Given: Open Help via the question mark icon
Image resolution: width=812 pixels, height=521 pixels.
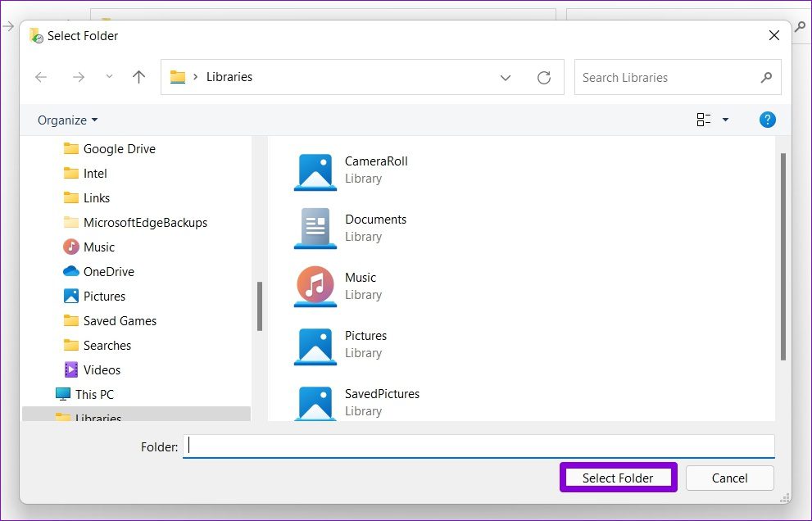Looking at the screenshot, I should pyautogui.click(x=767, y=120).
